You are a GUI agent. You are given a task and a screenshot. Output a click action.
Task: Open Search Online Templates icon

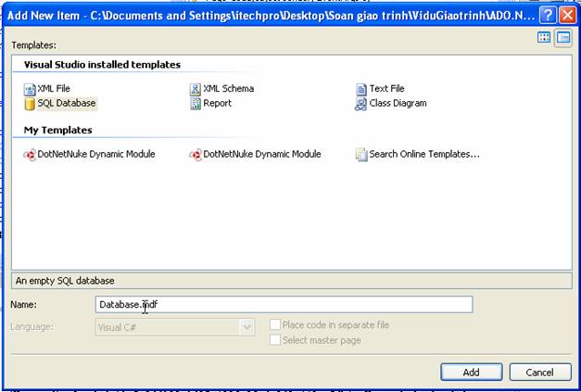point(361,155)
